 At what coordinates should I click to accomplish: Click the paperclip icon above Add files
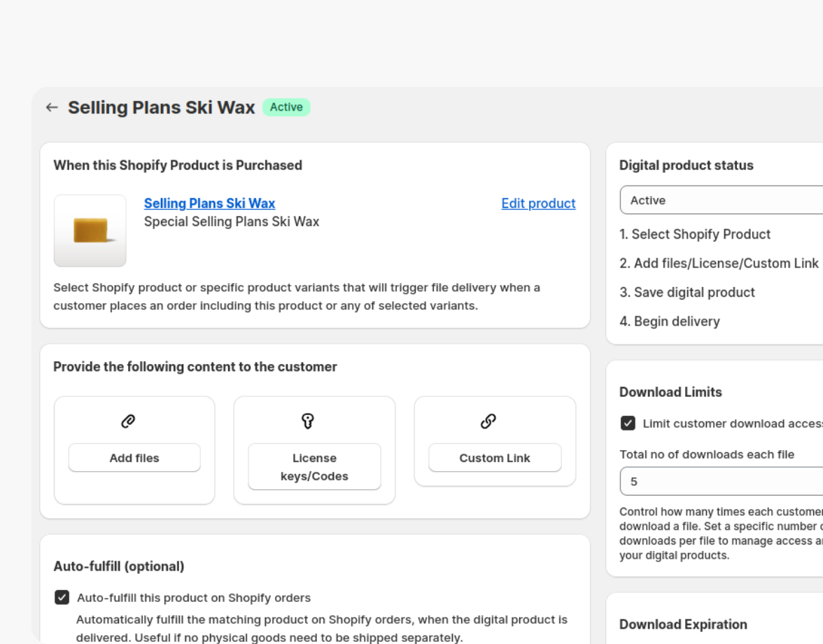[128, 421]
